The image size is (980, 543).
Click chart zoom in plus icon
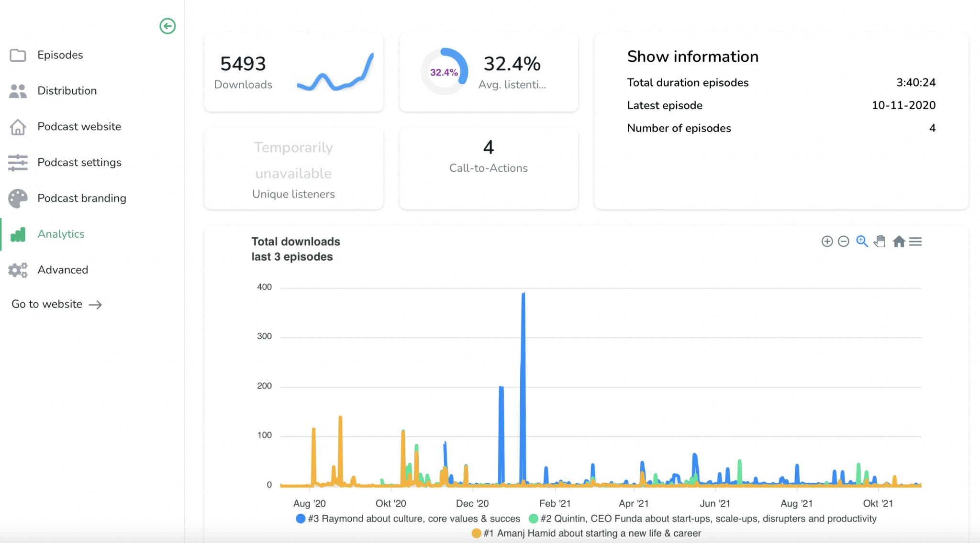click(x=827, y=242)
